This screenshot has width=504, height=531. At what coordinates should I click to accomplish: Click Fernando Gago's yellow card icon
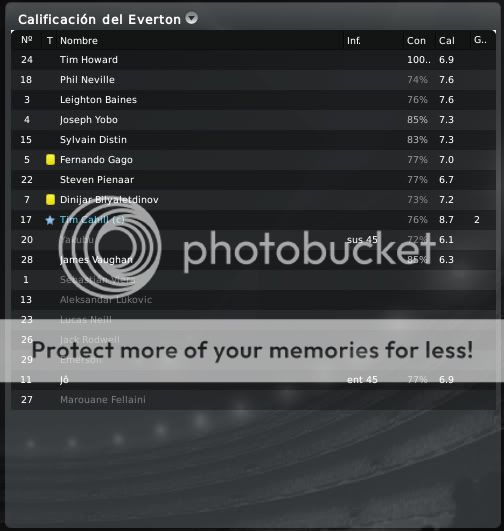click(50, 160)
